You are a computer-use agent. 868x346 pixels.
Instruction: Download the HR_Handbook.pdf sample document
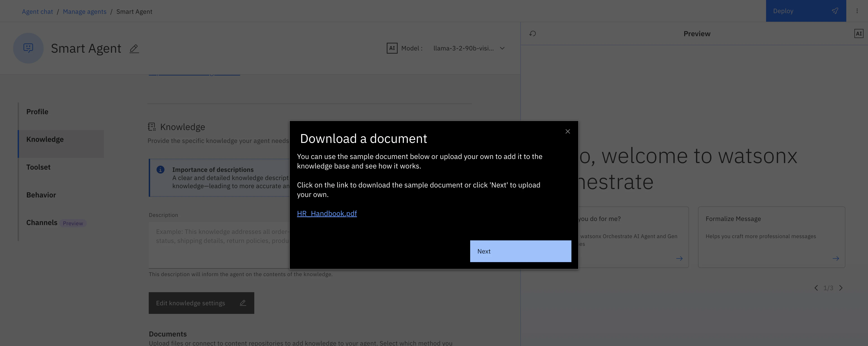tap(326, 213)
